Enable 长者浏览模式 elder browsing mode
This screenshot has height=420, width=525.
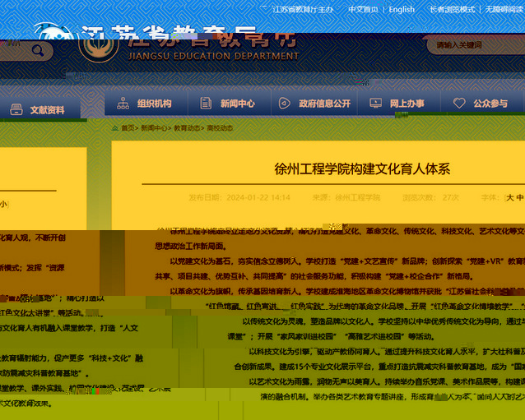pyautogui.click(x=452, y=10)
